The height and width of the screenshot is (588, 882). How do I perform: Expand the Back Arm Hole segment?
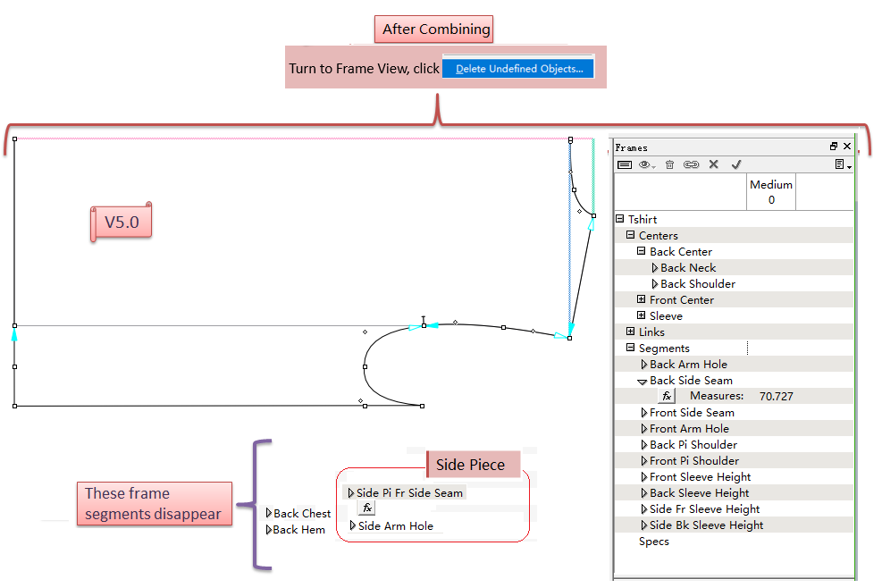644,365
